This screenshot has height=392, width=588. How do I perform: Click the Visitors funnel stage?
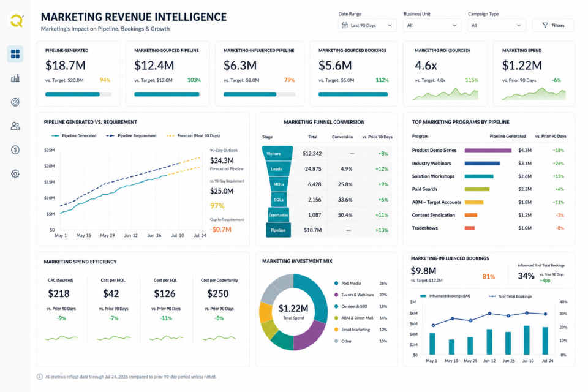click(277, 153)
